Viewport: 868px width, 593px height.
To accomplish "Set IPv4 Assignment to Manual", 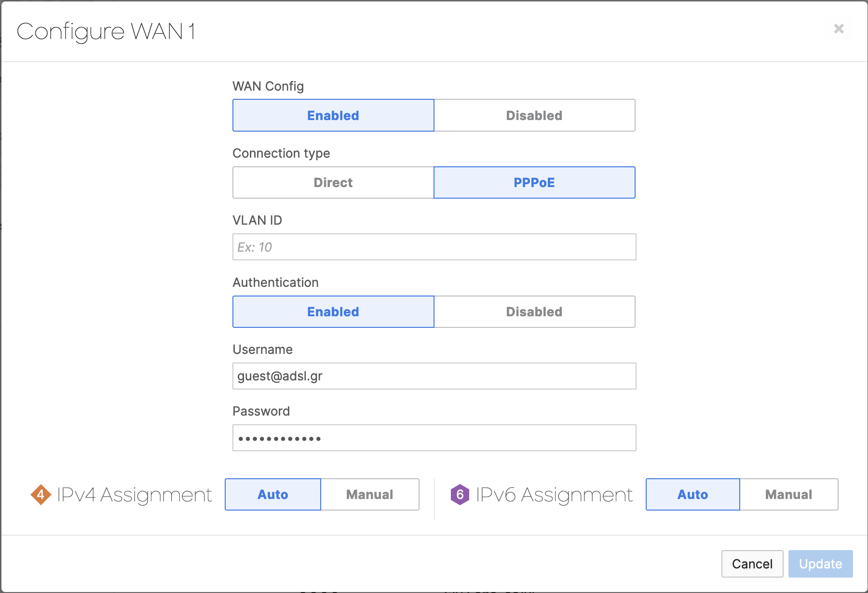I will pos(369,494).
